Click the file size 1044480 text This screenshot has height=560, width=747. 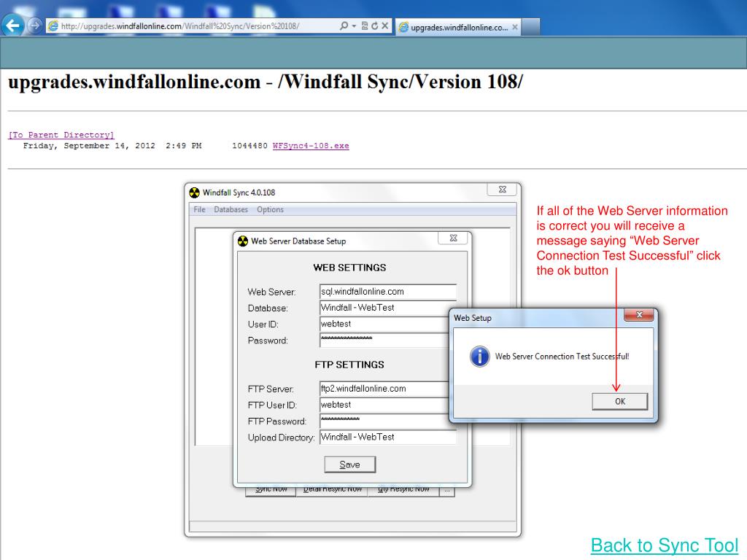pyautogui.click(x=249, y=146)
